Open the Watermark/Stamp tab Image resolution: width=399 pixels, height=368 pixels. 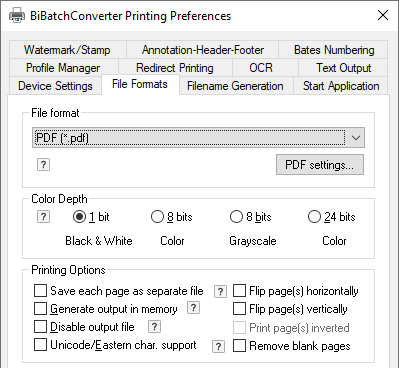[67, 50]
